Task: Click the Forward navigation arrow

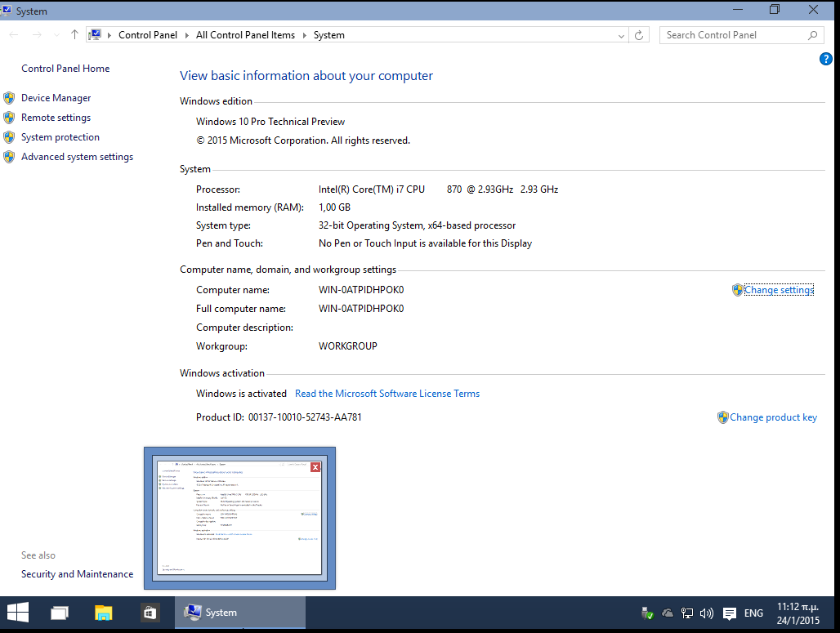Action: tap(37, 35)
